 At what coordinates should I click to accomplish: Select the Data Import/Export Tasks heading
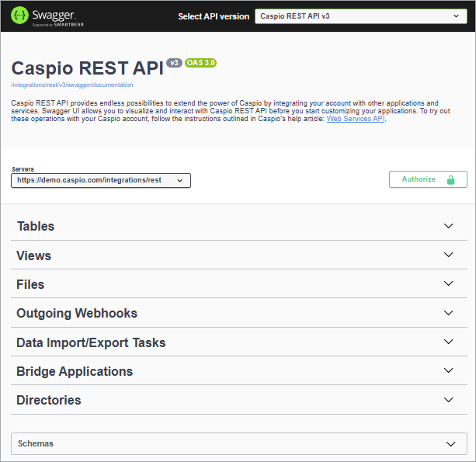pos(91,342)
